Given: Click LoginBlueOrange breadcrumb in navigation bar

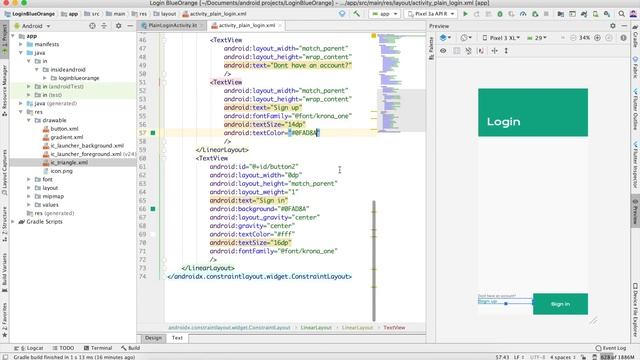Looking at the screenshot, I should coord(29,14).
